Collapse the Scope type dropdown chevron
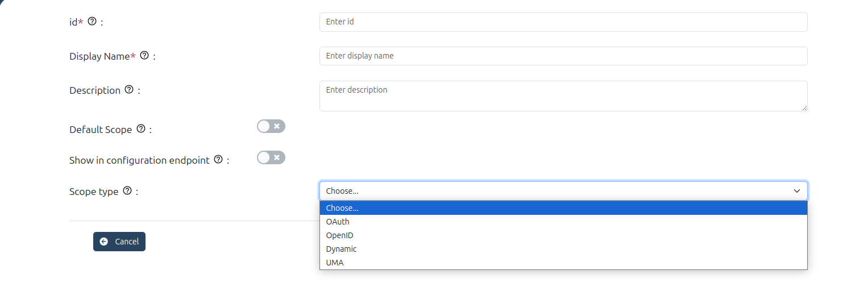The height and width of the screenshot is (295, 868). 796,191
